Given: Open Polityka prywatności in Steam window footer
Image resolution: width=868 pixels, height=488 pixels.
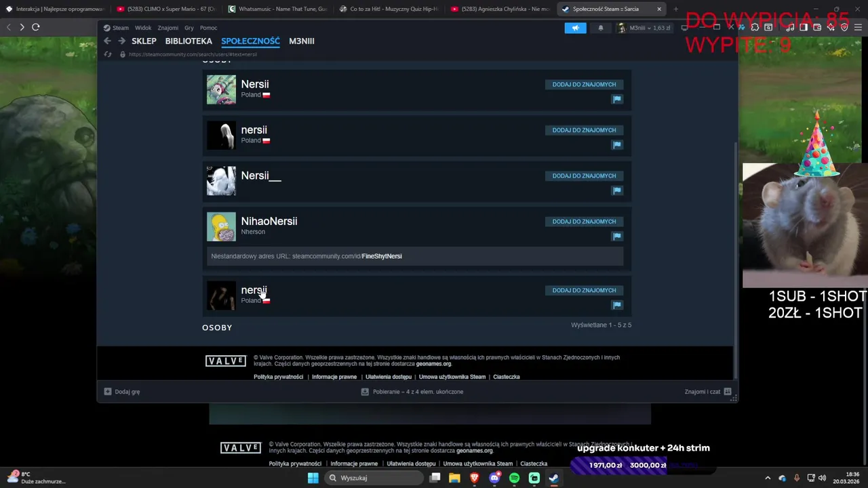Looking at the screenshot, I should (x=278, y=377).
